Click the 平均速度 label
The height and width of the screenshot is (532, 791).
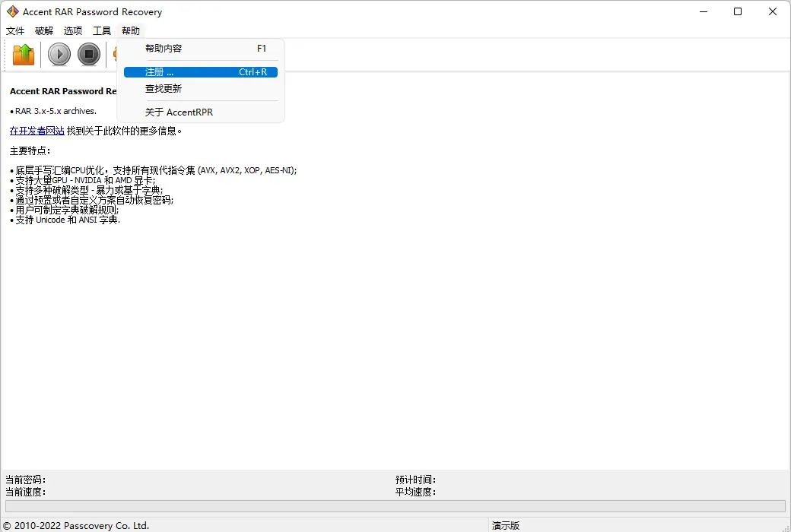[415, 492]
